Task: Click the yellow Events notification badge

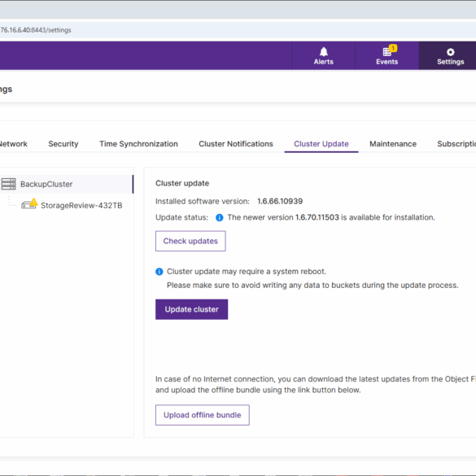Action: point(393,48)
